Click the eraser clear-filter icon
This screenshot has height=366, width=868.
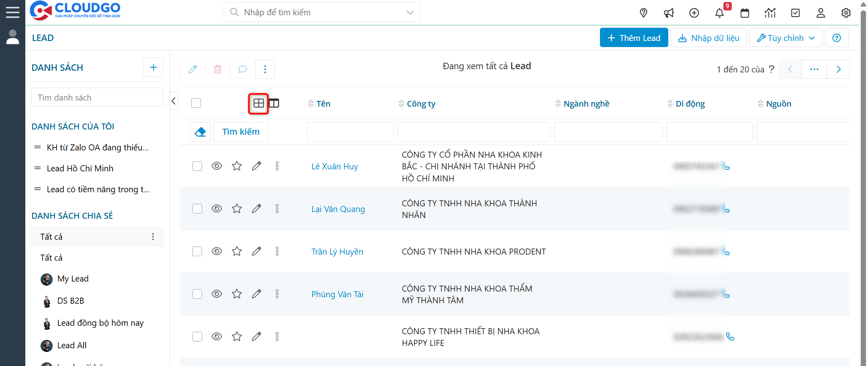pos(200,132)
